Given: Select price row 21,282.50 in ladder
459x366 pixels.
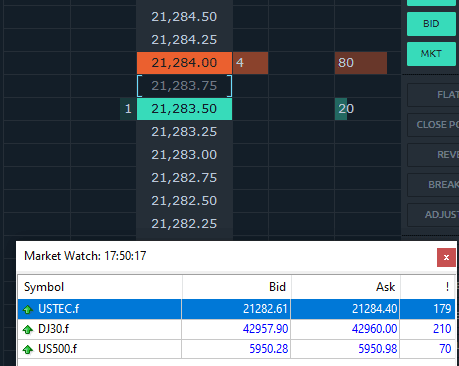Looking at the screenshot, I should click(184, 201).
